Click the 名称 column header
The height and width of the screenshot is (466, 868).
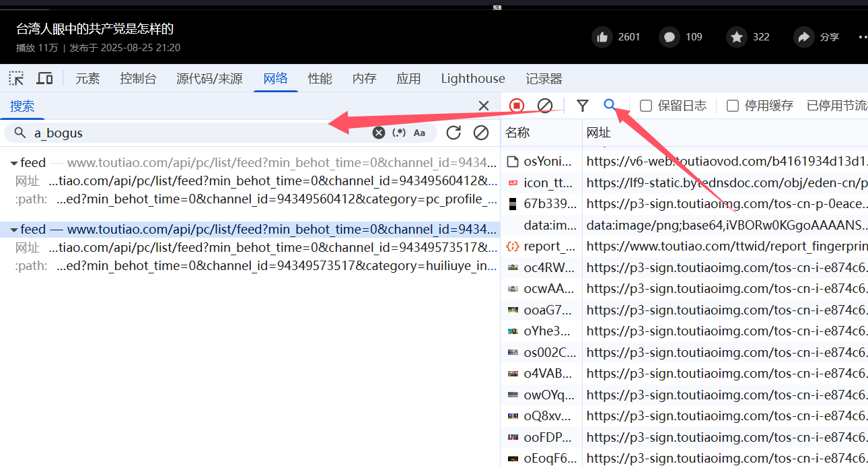tap(542, 133)
